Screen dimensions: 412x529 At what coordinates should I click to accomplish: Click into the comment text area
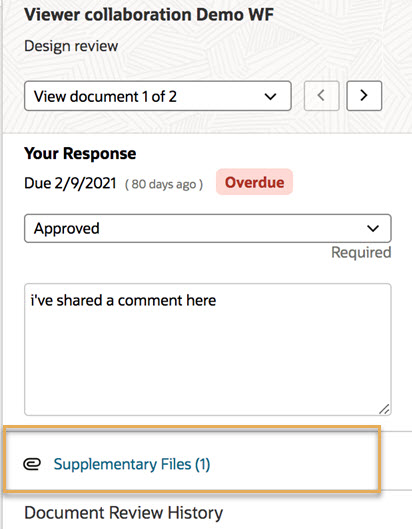[x=208, y=350]
